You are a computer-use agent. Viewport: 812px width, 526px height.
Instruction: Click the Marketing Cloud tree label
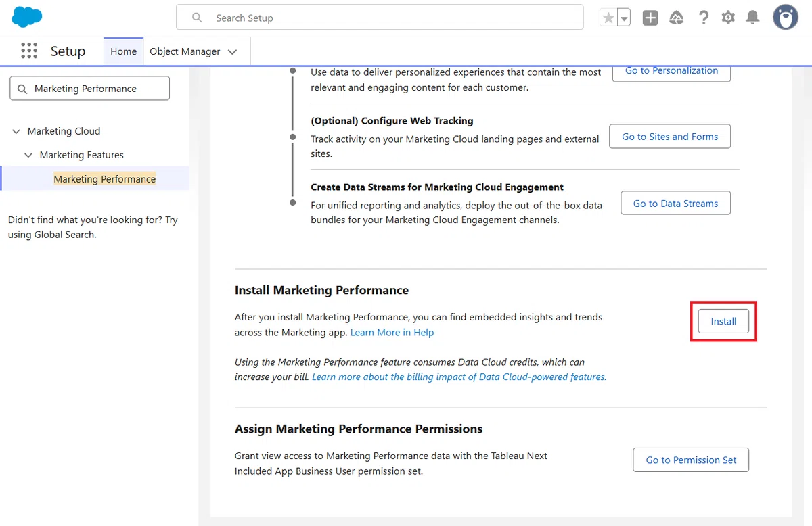pyautogui.click(x=64, y=131)
